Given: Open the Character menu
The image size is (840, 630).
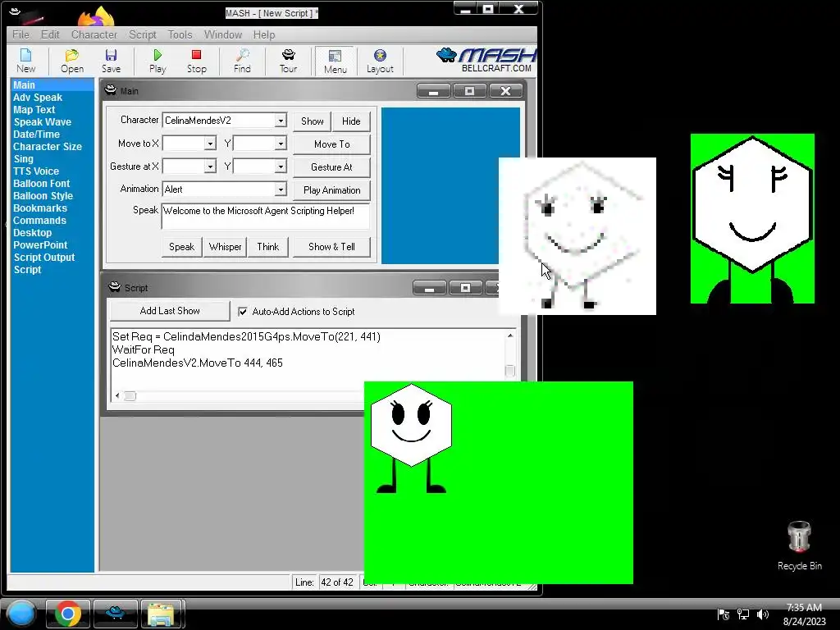Looking at the screenshot, I should pos(94,34).
